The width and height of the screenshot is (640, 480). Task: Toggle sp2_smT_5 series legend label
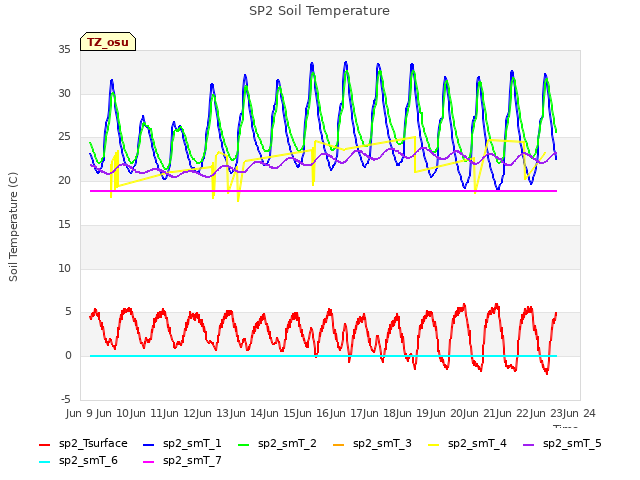point(572,444)
